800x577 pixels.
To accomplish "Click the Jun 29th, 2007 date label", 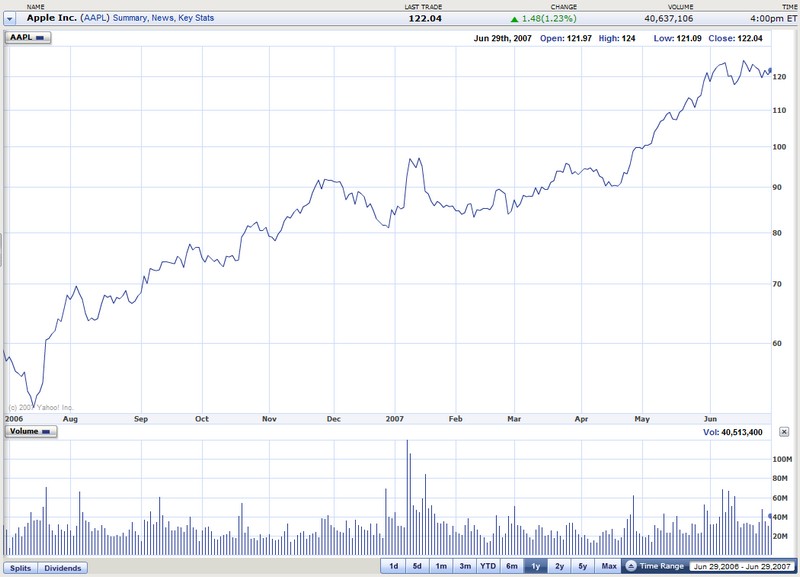I will pos(503,38).
